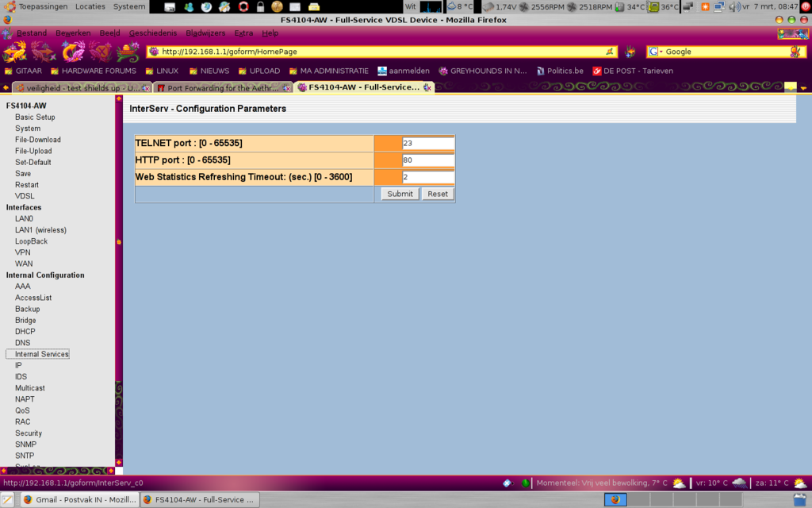Click the HTTP port input field
This screenshot has width=812, height=508.
click(x=427, y=160)
